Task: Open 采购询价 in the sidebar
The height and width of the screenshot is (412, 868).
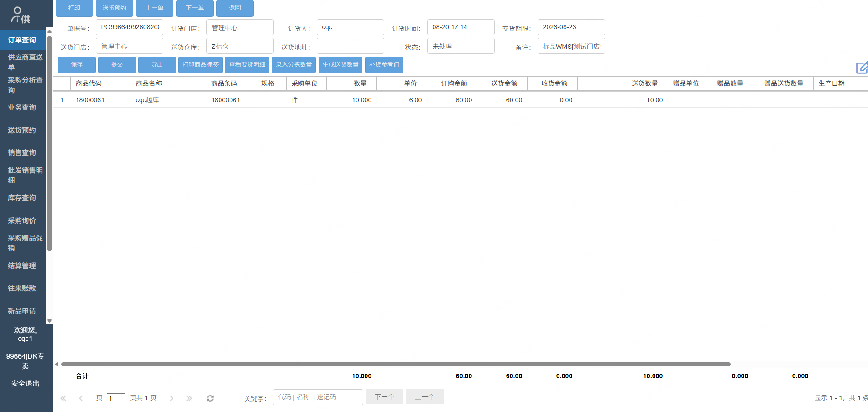Action: (23, 221)
